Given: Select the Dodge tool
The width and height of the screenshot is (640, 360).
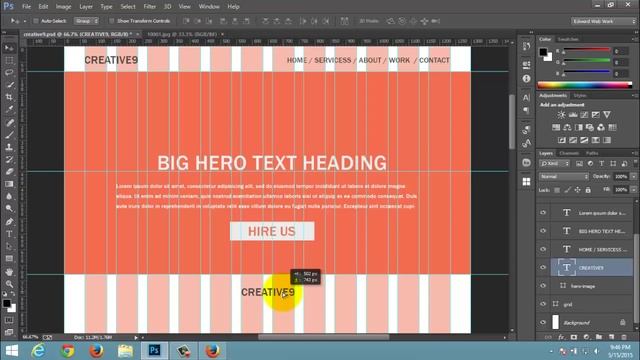Looking at the screenshot, I should pos(9,209).
